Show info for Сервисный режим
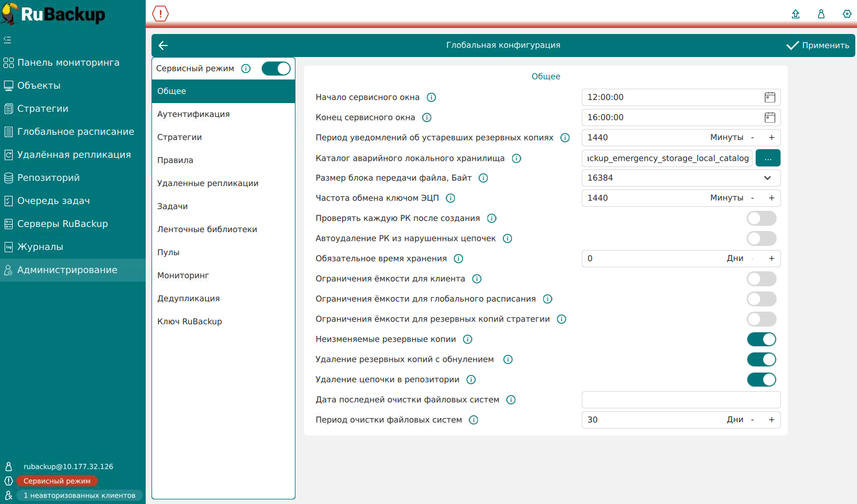The image size is (857, 504). (x=246, y=69)
